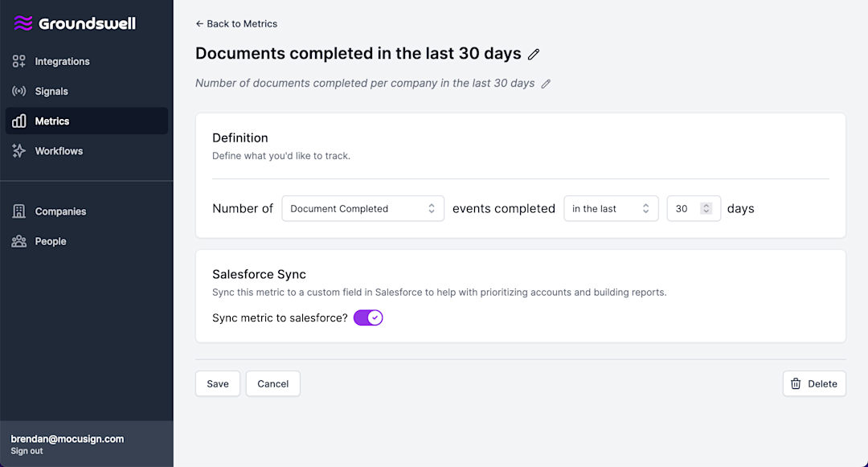Turn off the Sync metric to salesforce toggle
Screen dimensions: 868x467
pos(368,317)
